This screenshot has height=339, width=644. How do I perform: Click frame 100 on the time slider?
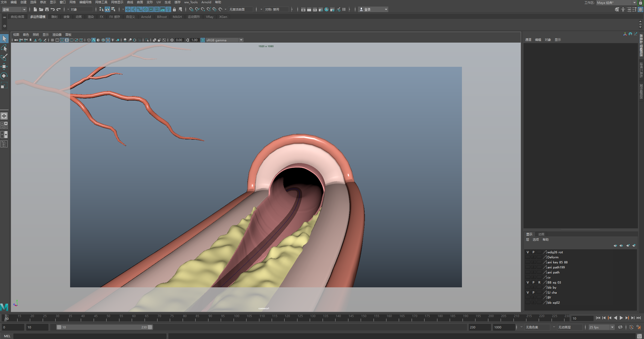click(x=236, y=318)
